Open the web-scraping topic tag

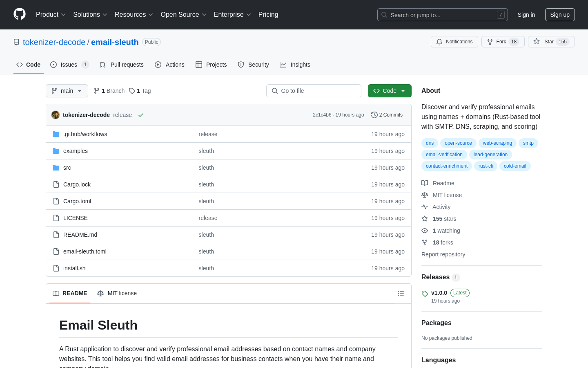click(x=497, y=143)
